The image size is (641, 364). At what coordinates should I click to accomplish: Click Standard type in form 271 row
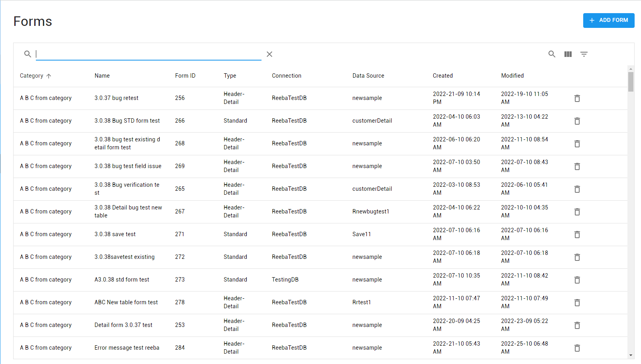[x=235, y=234]
